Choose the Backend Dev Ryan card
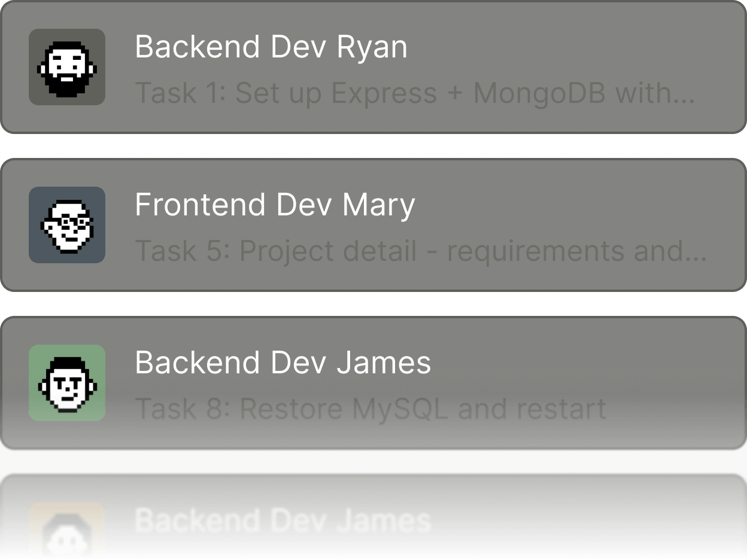747x560 pixels. [x=373, y=67]
